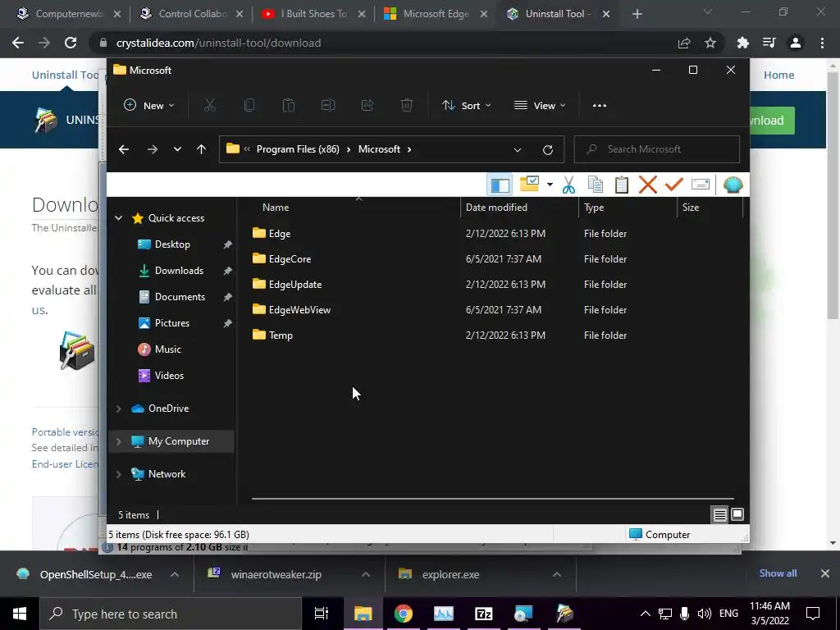Viewport: 840px width, 630px height.
Task: Open Downloads in Quick access
Action: tap(178, 271)
